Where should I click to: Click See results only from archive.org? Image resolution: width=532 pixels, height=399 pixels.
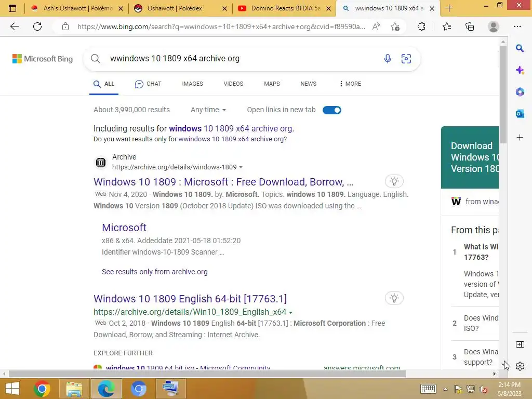click(x=155, y=272)
